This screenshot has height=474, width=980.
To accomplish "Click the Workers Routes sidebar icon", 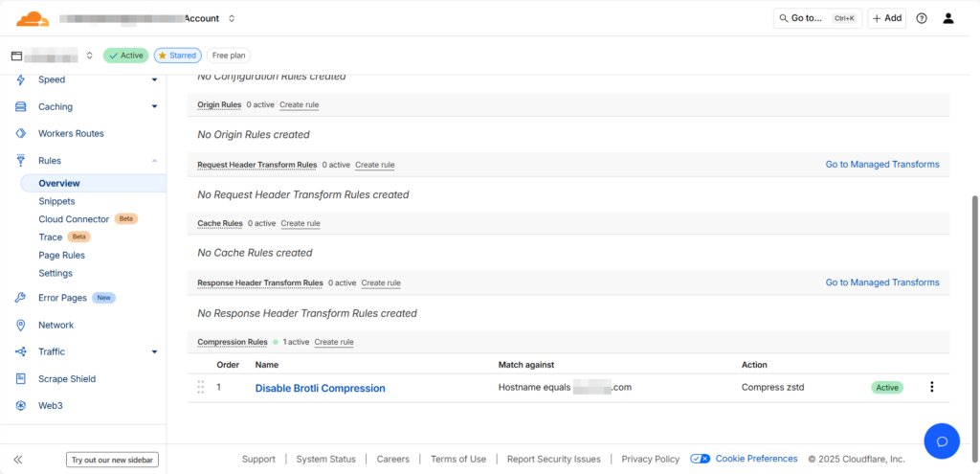I will click(x=20, y=134).
